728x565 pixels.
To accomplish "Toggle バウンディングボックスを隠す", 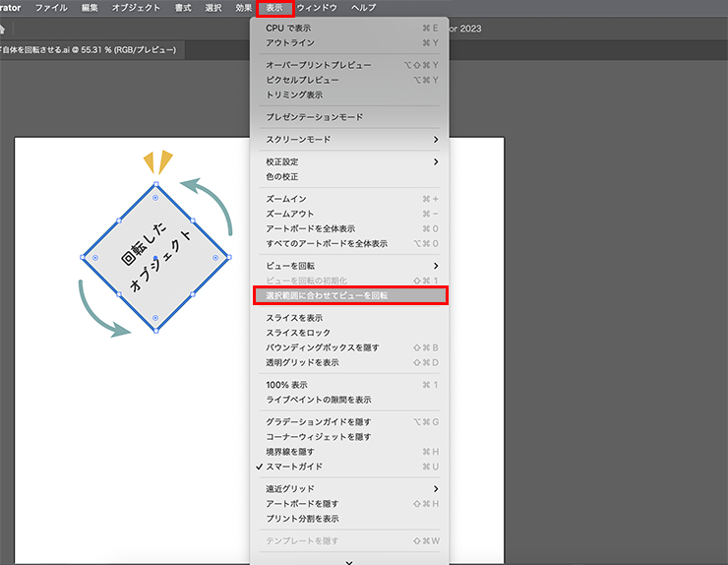I will point(322,347).
